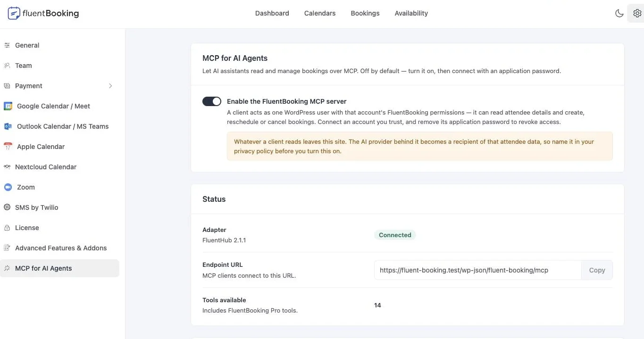Click the Endpoint URL input field

(x=478, y=270)
